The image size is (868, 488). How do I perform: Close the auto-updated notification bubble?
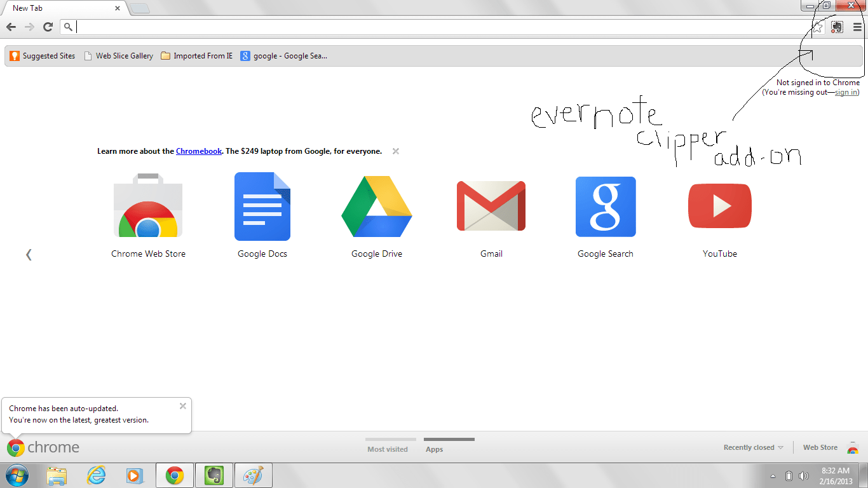click(183, 406)
